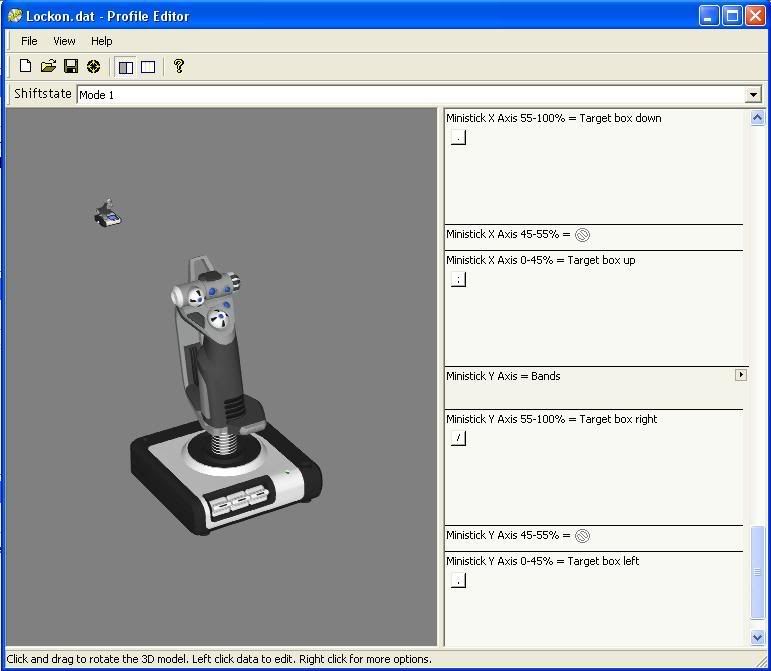This screenshot has height=671, width=771.
Task: Open the File menu
Action: point(29,41)
